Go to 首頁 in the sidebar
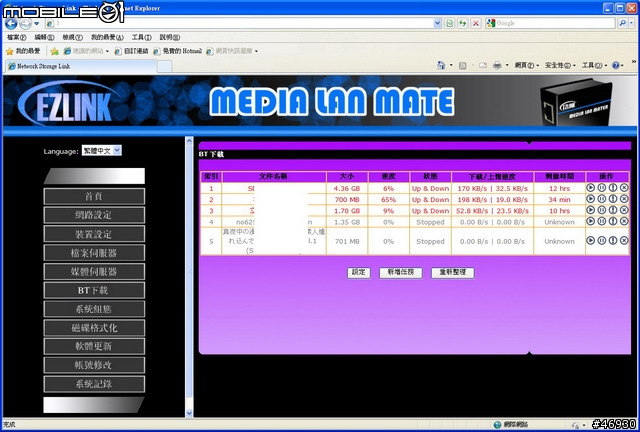The height and width of the screenshot is (432, 640). 94,196
